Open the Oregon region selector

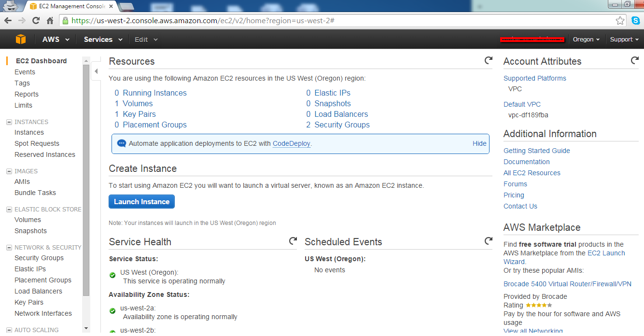[x=586, y=40]
